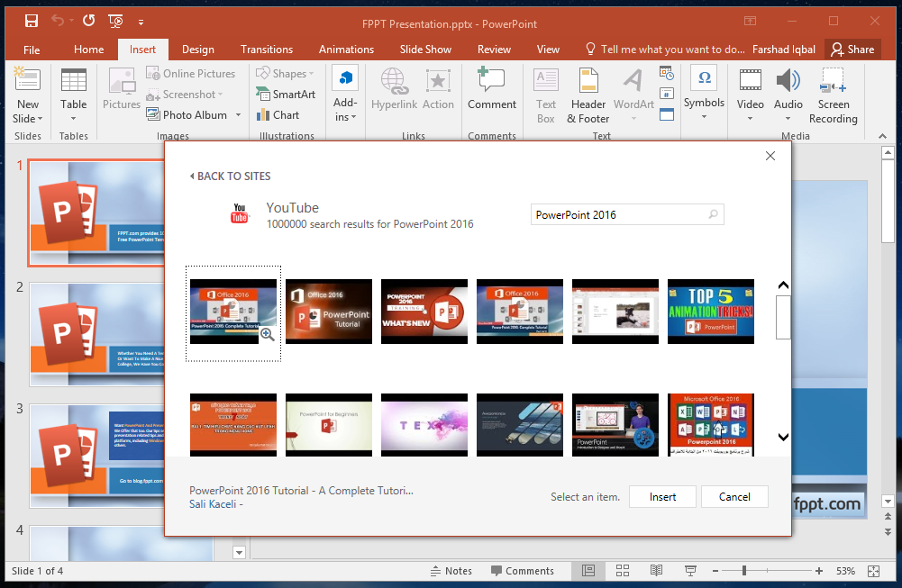902x588 pixels.
Task: Open the Transitions tab
Action: 266,50
